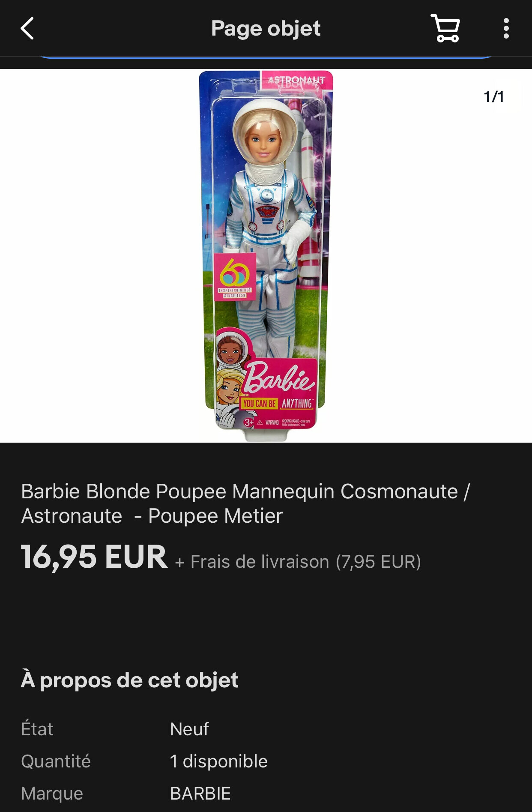Select the Marque label
Image resolution: width=532 pixels, height=812 pixels.
click(x=52, y=794)
